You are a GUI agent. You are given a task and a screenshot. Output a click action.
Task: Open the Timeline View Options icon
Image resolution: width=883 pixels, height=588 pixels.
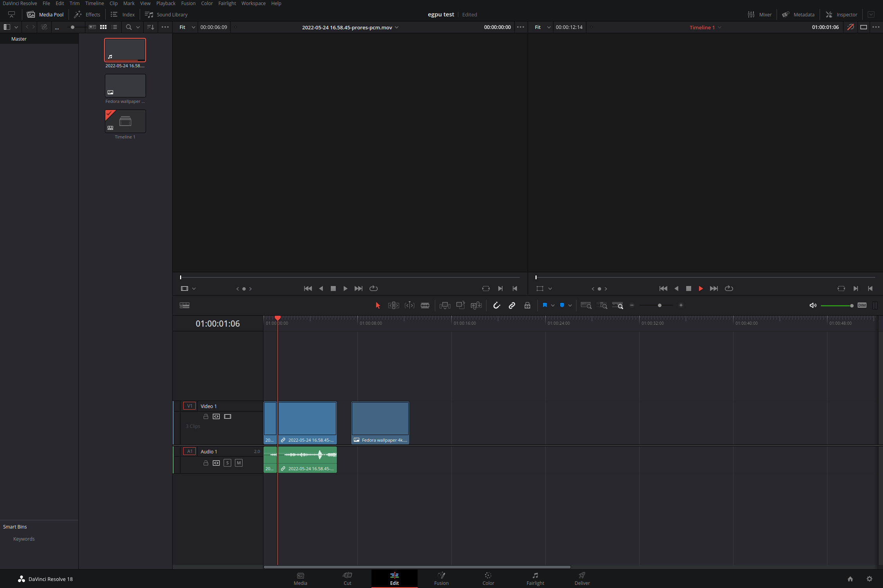[184, 306]
